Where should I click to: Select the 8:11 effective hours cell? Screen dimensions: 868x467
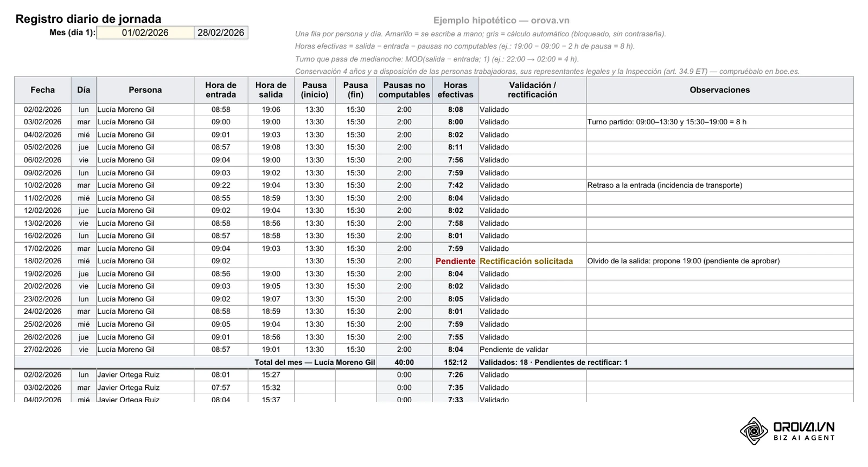(x=456, y=147)
